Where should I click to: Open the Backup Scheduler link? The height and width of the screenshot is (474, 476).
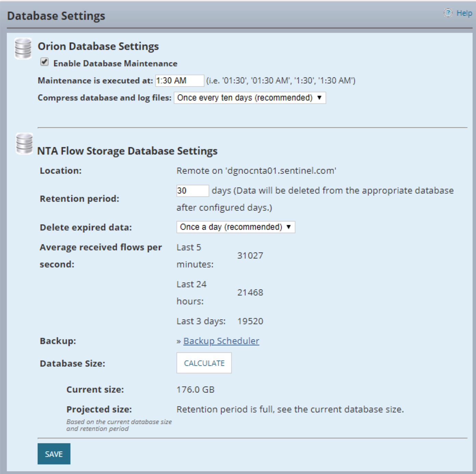tap(221, 341)
